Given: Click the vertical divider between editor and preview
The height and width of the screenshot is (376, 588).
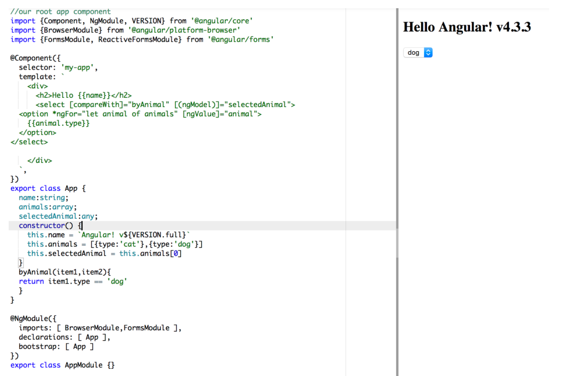Looking at the screenshot, I should click(x=397, y=192).
